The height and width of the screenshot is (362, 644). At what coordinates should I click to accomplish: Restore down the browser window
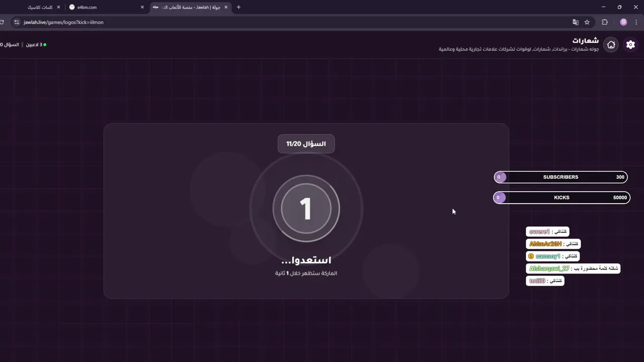(619, 7)
